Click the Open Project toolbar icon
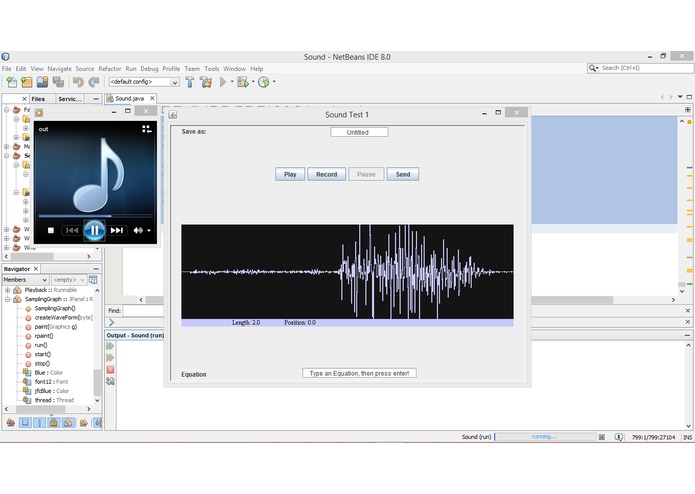This screenshot has height=494, width=695. 43,82
